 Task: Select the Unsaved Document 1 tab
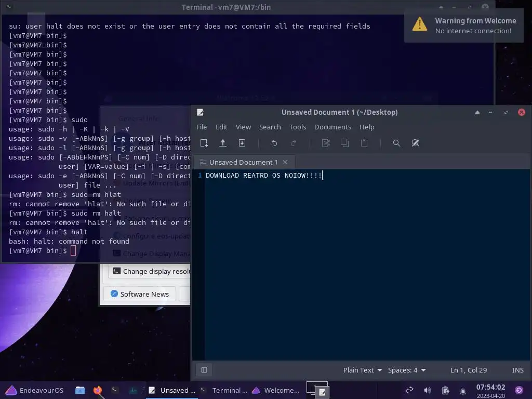coord(243,162)
